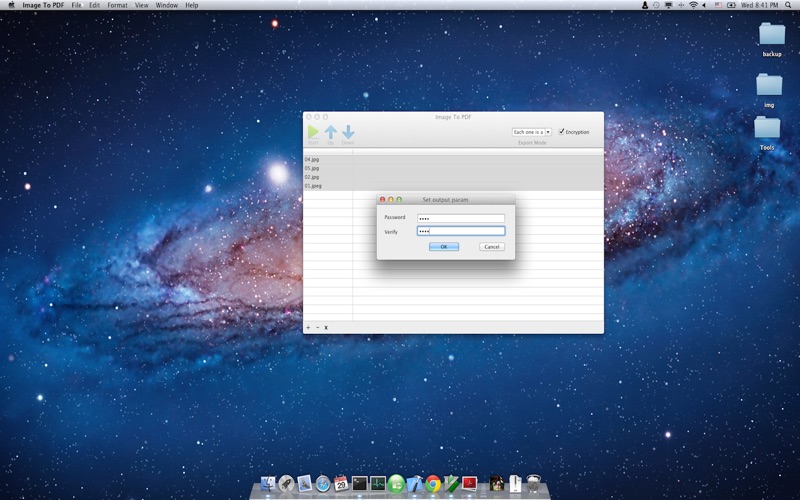The image size is (800, 500).
Task: Open the File menu
Action: 76,5
